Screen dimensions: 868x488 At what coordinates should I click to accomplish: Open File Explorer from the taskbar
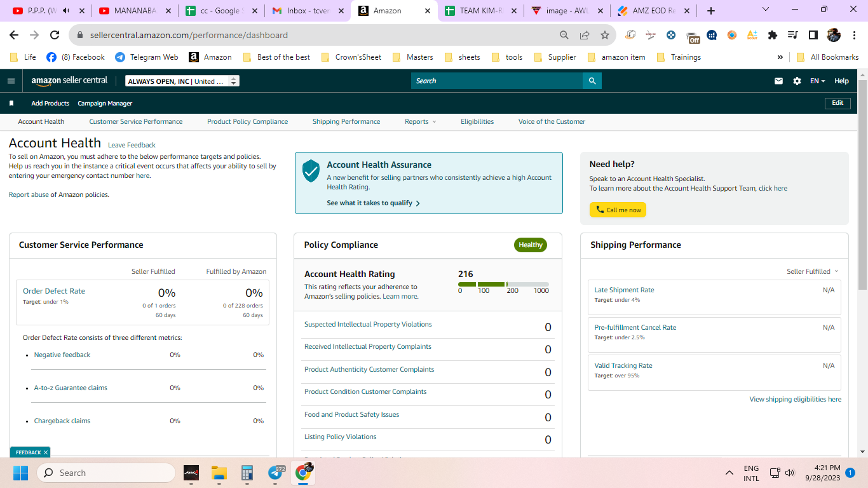pyautogui.click(x=219, y=473)
